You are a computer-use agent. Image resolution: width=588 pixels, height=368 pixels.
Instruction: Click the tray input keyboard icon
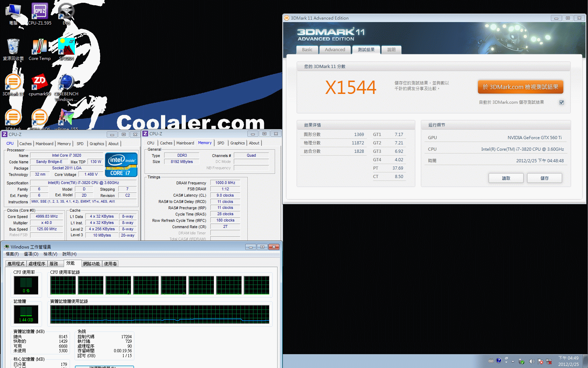click(491, 361)
